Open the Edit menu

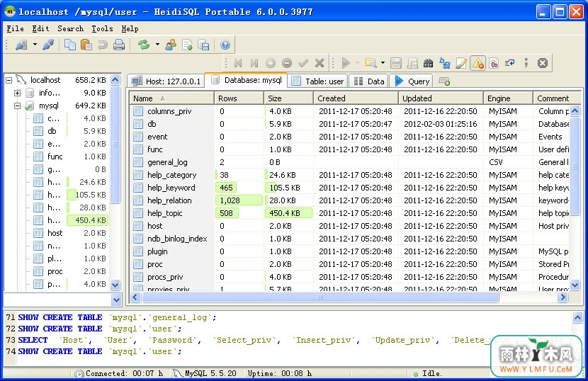tap(40, 28)
